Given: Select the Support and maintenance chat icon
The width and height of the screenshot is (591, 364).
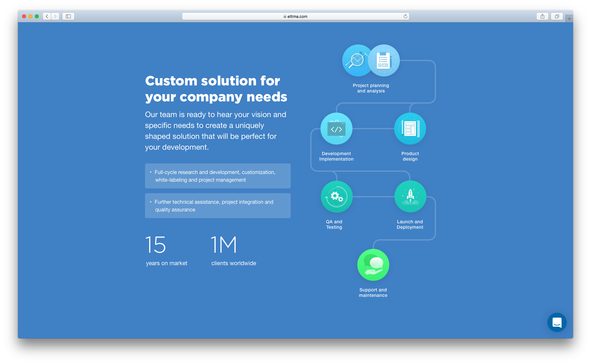Looking at the screenshot, I should (x=373, y=265).
